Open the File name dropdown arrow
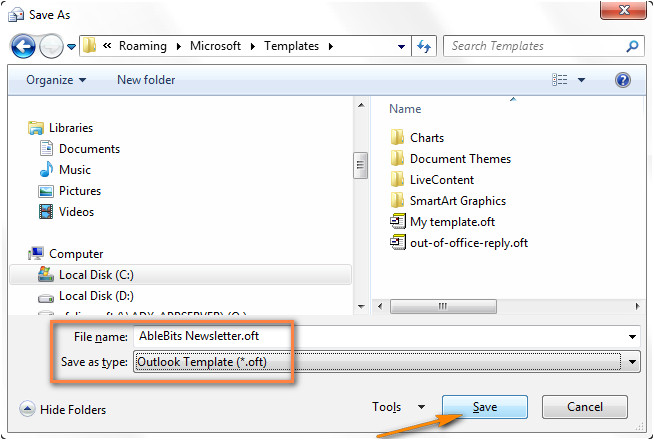 tap(632, 337)
